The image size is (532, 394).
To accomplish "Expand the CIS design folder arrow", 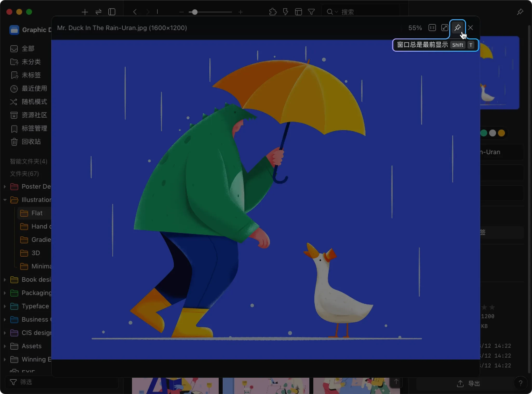I will point(5,333).
